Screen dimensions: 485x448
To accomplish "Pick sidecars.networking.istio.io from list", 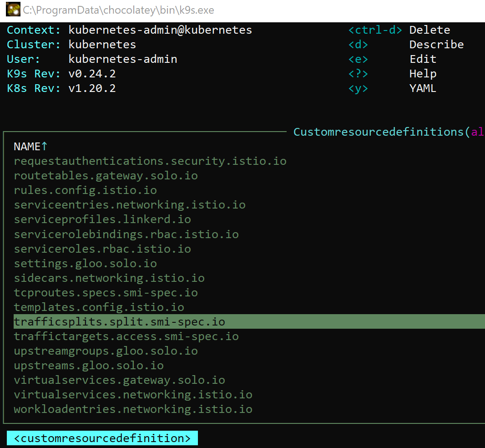I will (109, 278).
